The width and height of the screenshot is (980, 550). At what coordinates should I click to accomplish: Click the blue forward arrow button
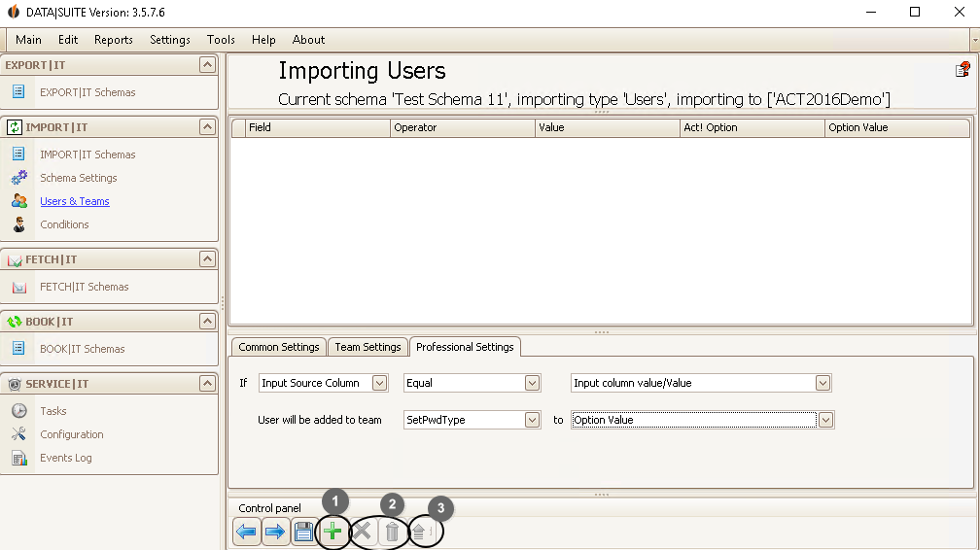pos(275,532)
